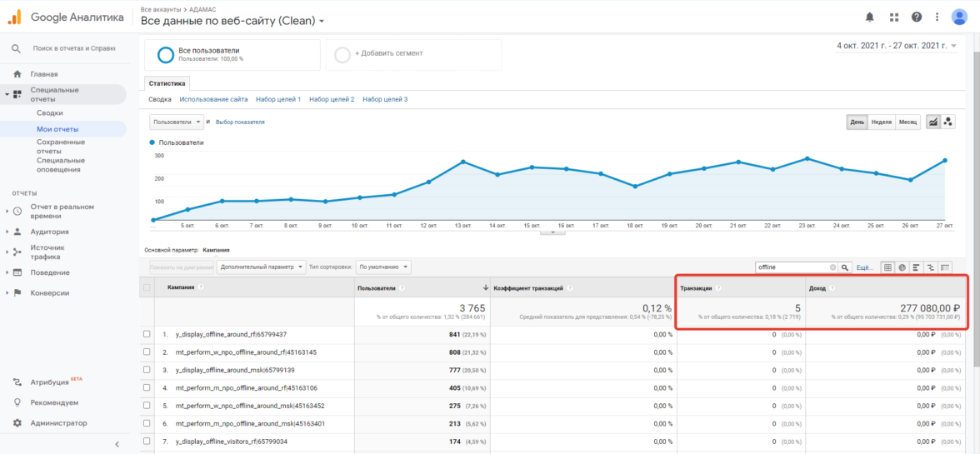The height and width of the screenshot is (454, 980).
Task: Collapse the left sidebar with the arrow
Action: [117, 444]
